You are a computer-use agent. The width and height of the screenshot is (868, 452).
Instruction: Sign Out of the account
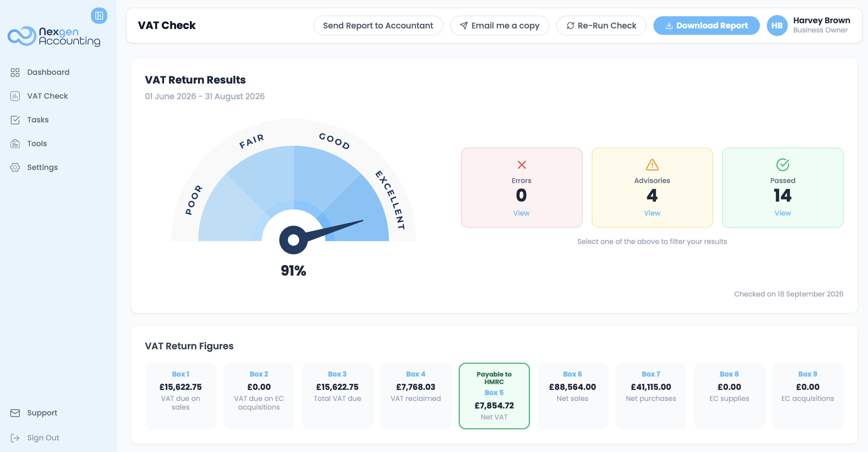click(43, 438)
